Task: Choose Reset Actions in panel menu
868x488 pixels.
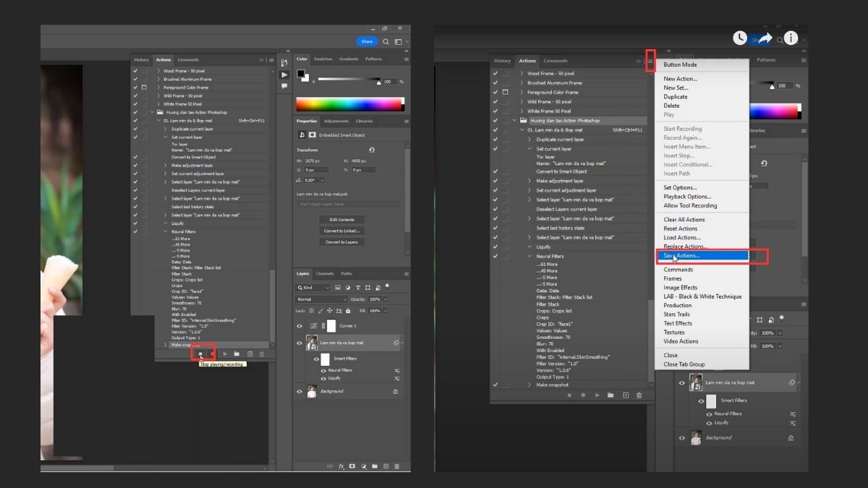Action: point(681,228)
